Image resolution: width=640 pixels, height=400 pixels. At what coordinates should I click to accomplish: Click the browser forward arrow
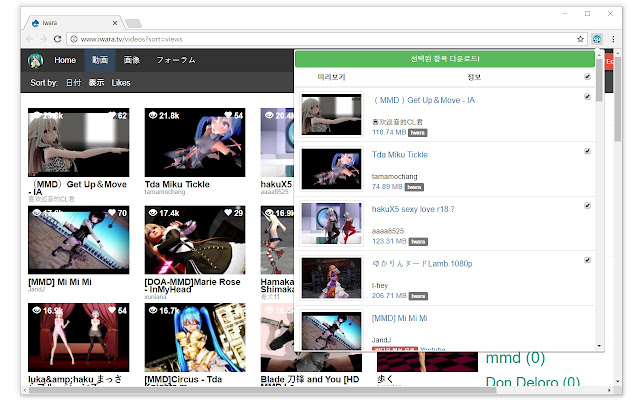point(44,39)
